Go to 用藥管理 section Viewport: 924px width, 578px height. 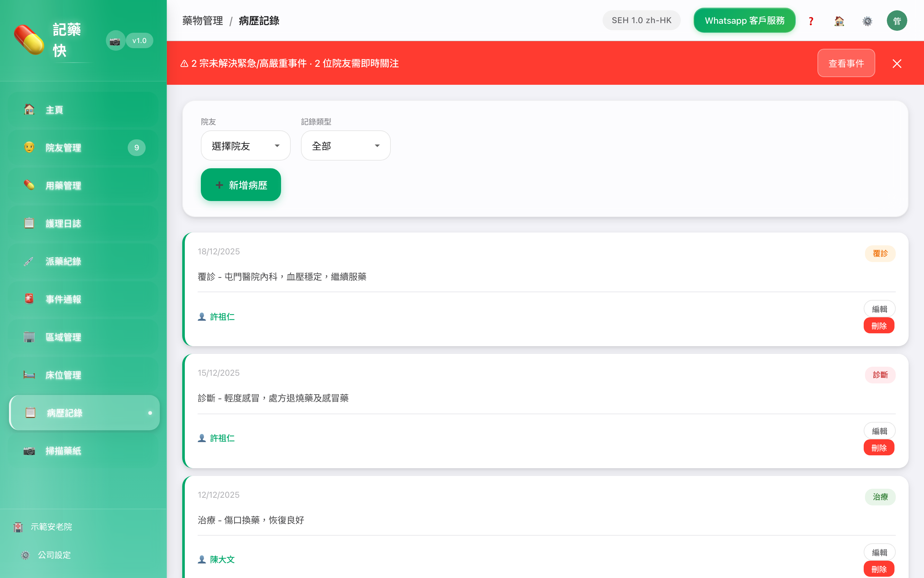(84, 185)
